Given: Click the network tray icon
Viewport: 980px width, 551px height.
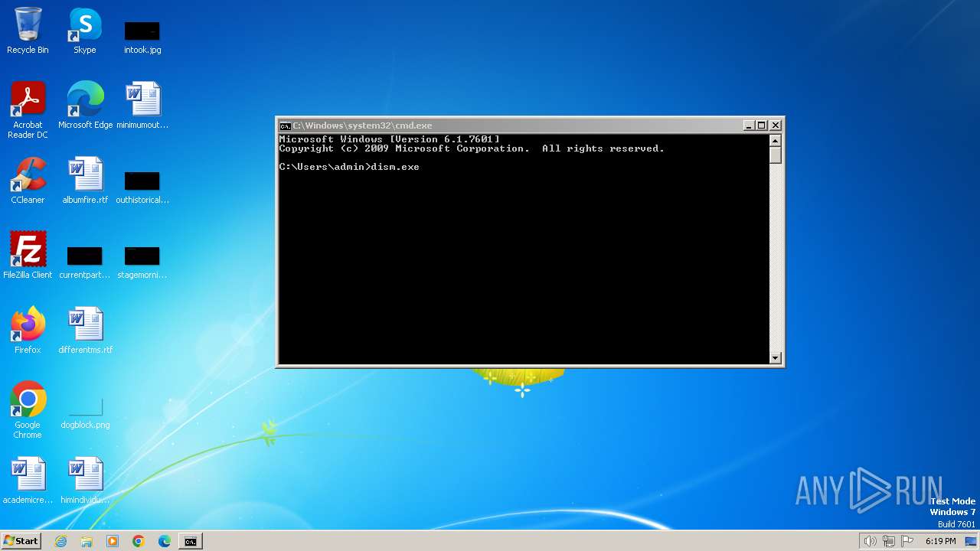Looking at the screenshot, I should point(889,541).
